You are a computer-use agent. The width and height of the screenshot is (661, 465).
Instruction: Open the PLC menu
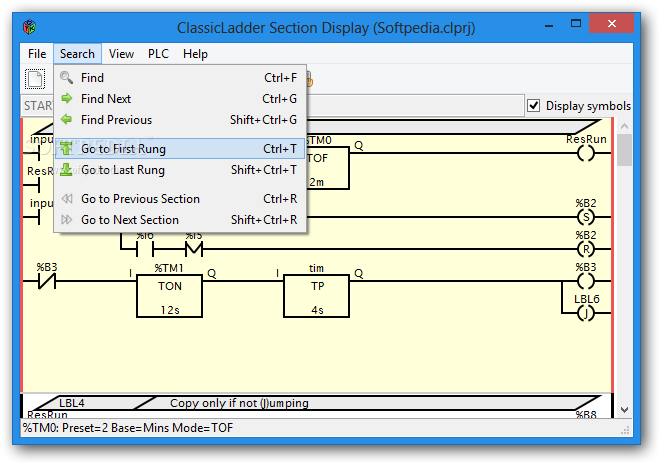click(x=158, y=54)
